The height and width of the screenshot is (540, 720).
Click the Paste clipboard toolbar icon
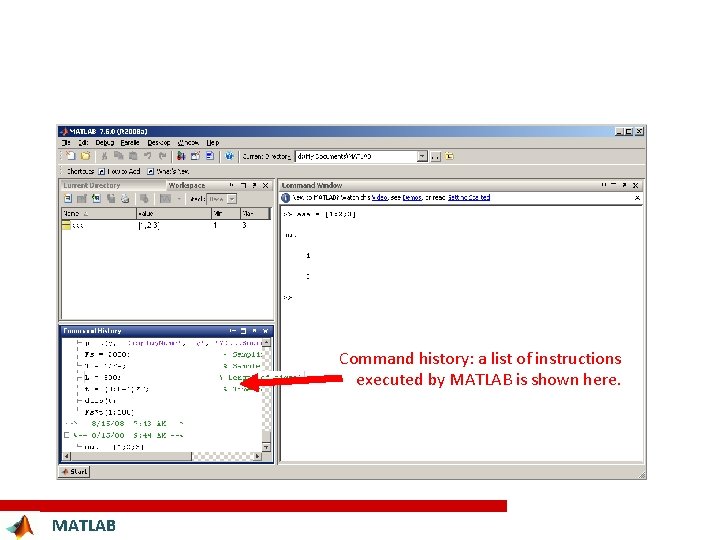[x=133, y=156]
